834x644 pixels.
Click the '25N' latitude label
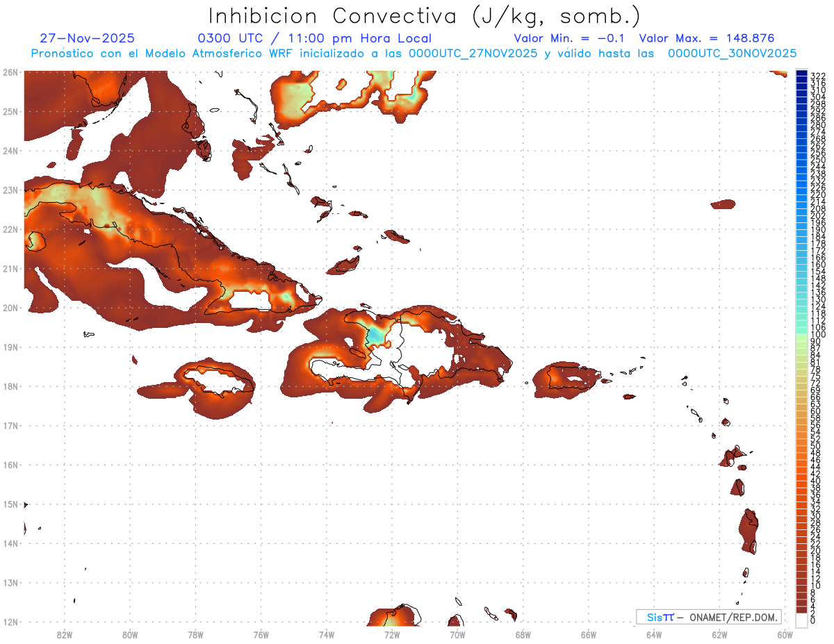click(10, 111)
